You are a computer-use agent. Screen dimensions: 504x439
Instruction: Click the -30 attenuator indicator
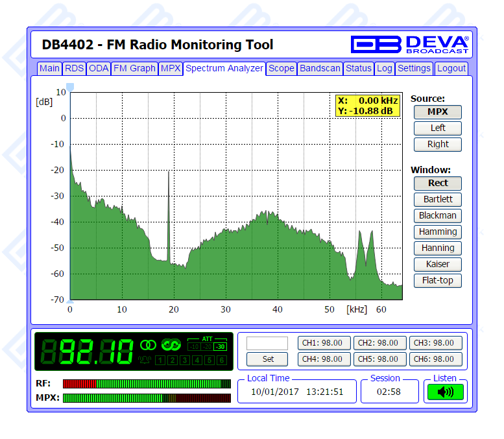(220, 347)
